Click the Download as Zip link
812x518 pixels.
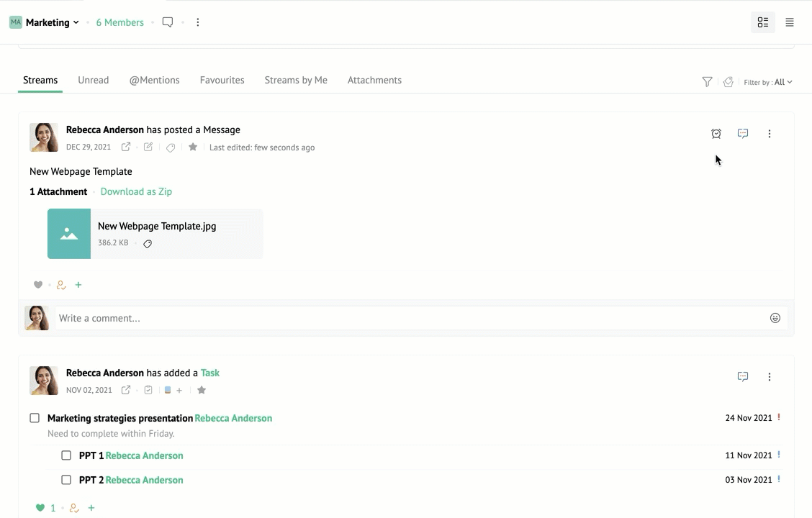136,191
